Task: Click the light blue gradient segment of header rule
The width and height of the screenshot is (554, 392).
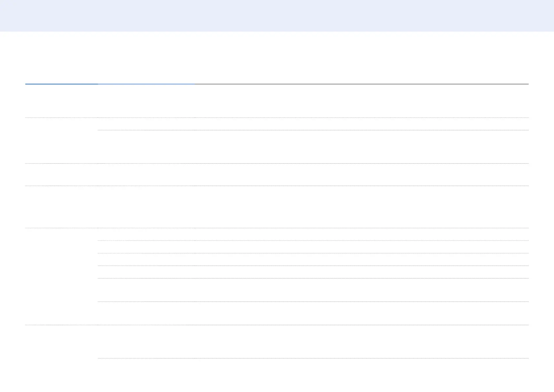Action: click(x=146, y=84)
